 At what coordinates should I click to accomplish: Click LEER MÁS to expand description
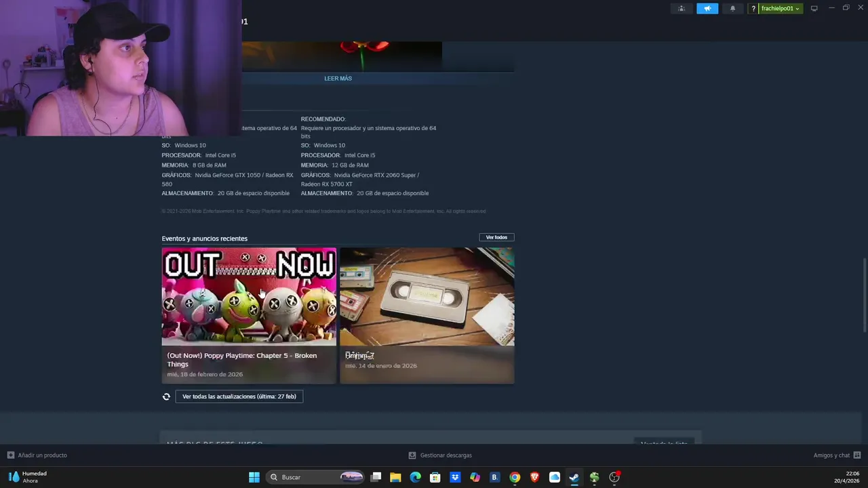(x=338, y=79)
